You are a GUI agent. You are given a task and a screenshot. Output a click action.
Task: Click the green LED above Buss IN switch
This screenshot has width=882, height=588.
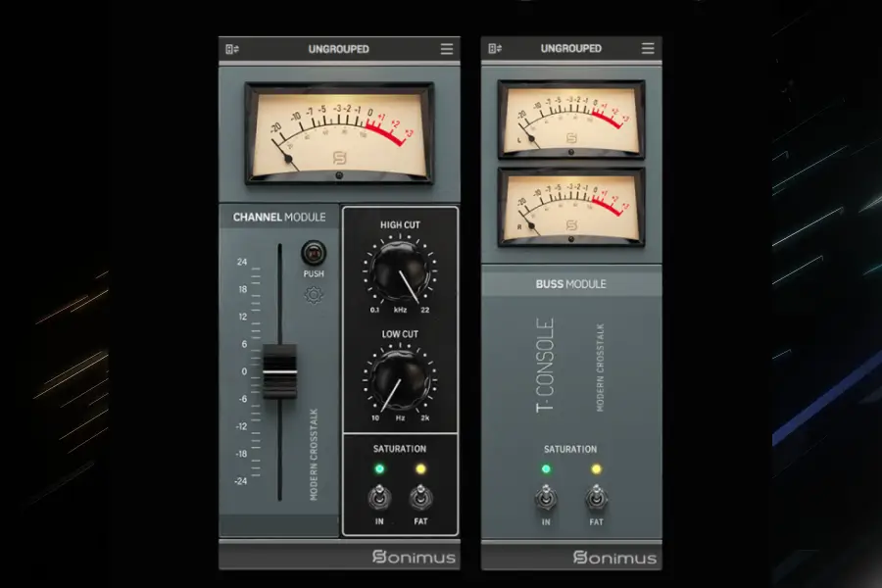pos(546,468)
